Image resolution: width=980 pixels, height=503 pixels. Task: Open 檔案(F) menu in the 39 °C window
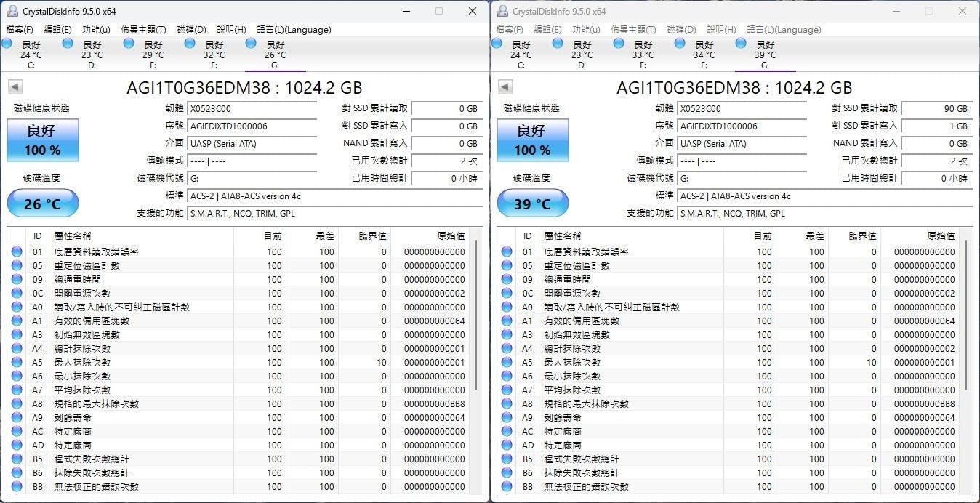pyautogui.click(x=510, y=30)
